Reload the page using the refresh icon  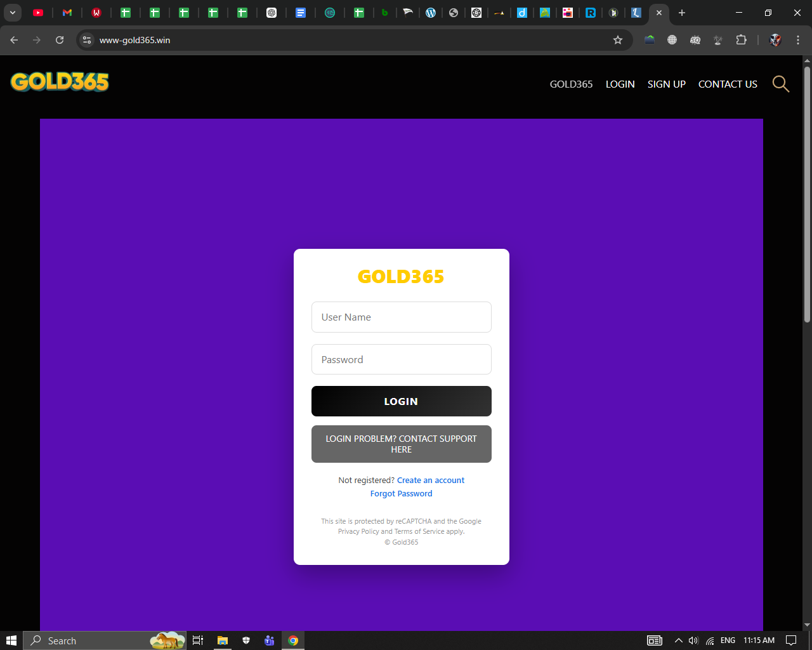(x=60, y=40)
